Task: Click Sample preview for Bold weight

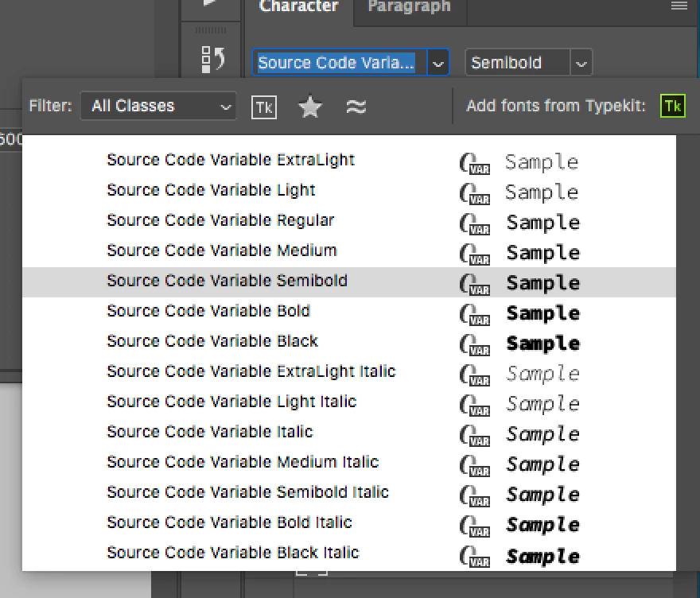Action: (542, 314)
